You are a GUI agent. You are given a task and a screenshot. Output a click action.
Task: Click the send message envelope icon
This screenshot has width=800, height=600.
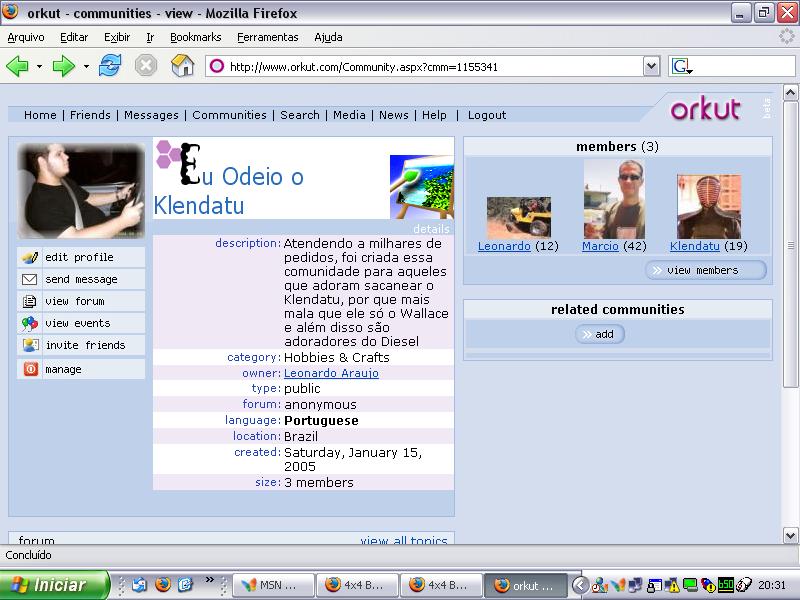(30, 280)
